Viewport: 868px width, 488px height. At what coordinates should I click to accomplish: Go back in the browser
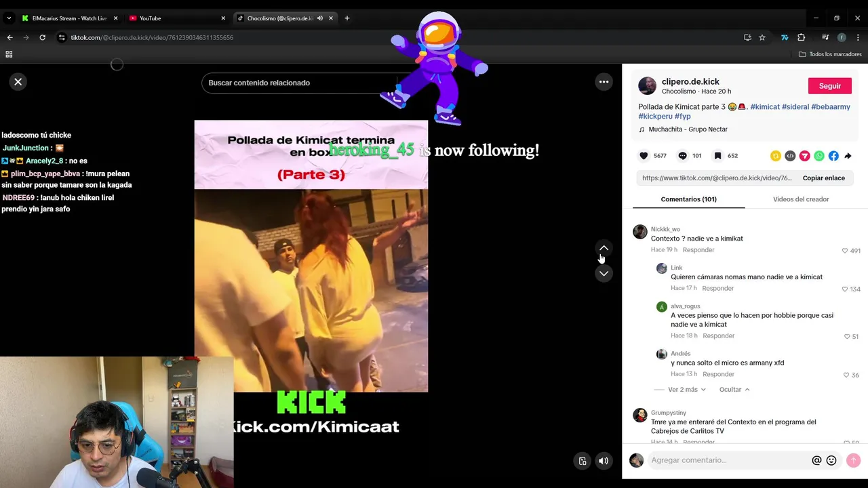[9, 37]
